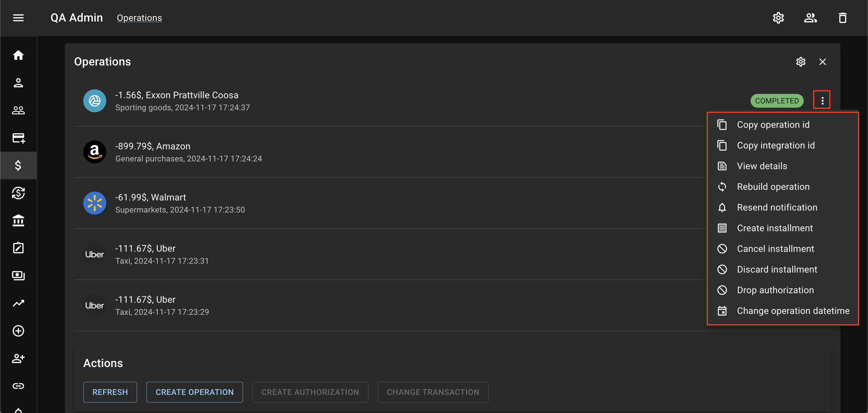This screenshot has width=868, height=413.
Task: Click the top-right settings gear icon
Action: [779, 18]
